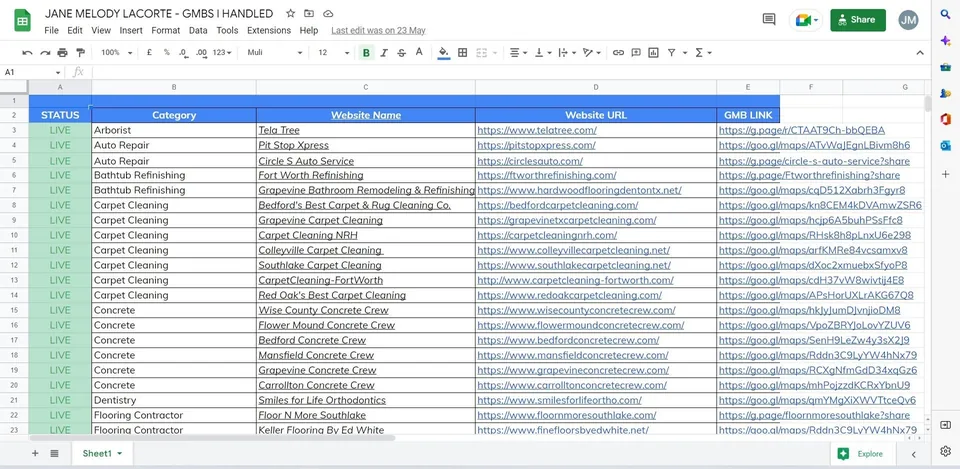Open horizontal align dropdown
The height and width of the screenshot is (469, 960).
[x=518, y=53]
